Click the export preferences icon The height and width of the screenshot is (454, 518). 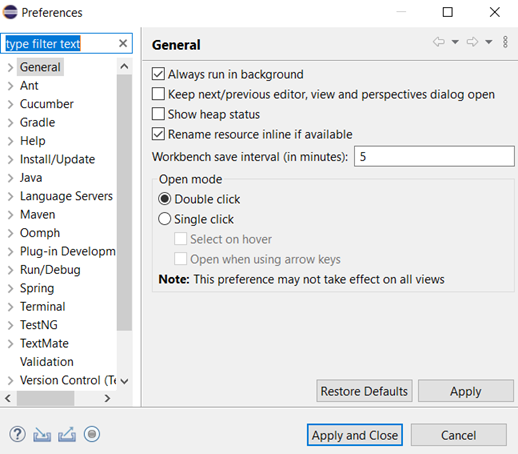point(67,435)
